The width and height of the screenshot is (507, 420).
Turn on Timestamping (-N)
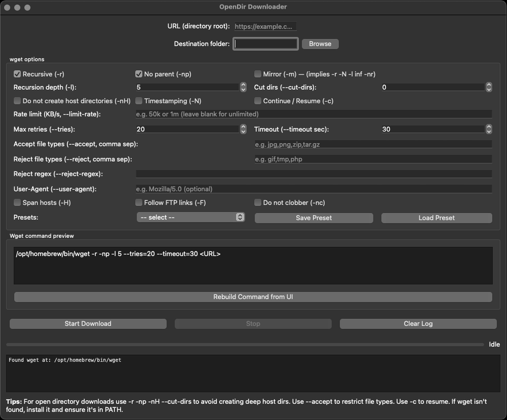pos(139,101)
